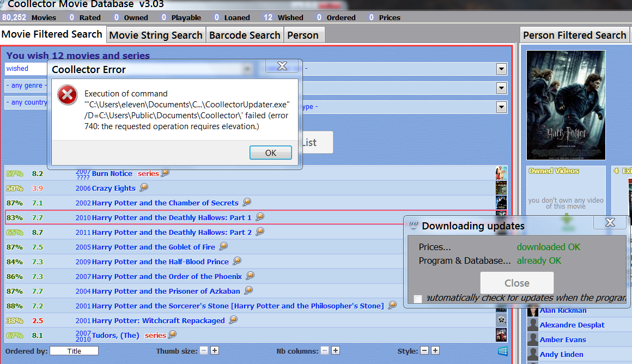Open the comment bubble for Burn Notice
This screenshot has height=364, width=632.
[165, 173]
